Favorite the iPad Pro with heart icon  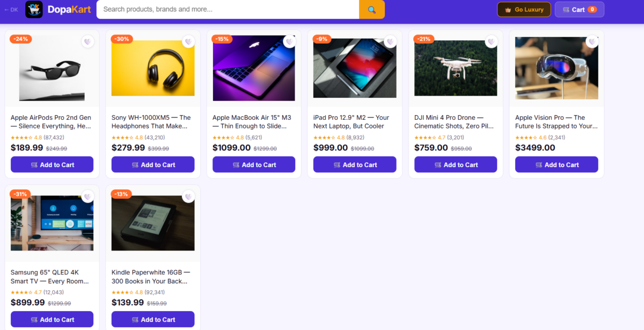click(390, 41)
